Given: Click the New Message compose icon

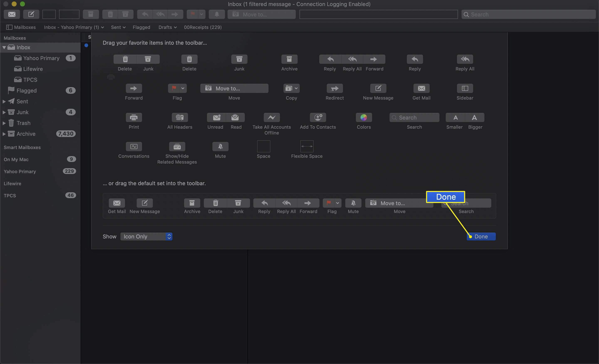Looking at the screenshot, I should [31, 14].
